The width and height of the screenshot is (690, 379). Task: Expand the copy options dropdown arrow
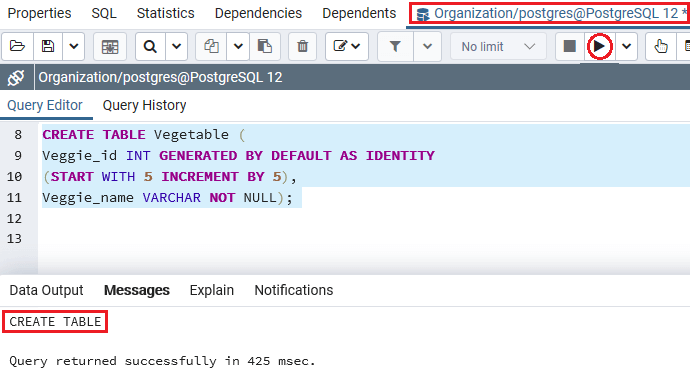tap(238, 46)
